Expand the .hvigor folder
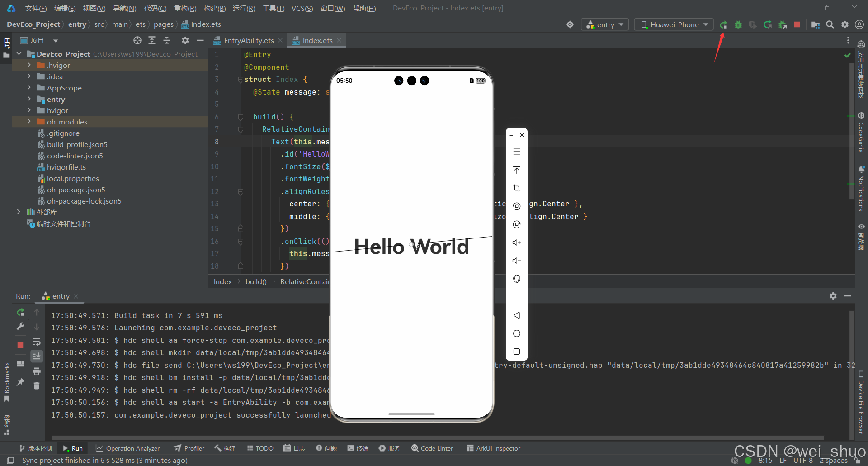This screenshot has width=868, height=466. coord(29,65)
